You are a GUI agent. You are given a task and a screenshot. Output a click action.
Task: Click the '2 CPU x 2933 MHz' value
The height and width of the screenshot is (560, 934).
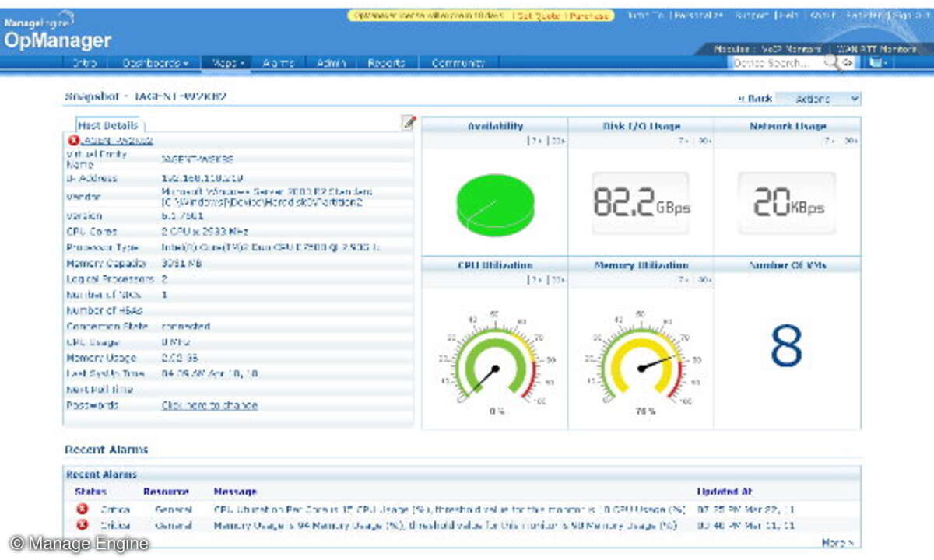click(203, 232)
